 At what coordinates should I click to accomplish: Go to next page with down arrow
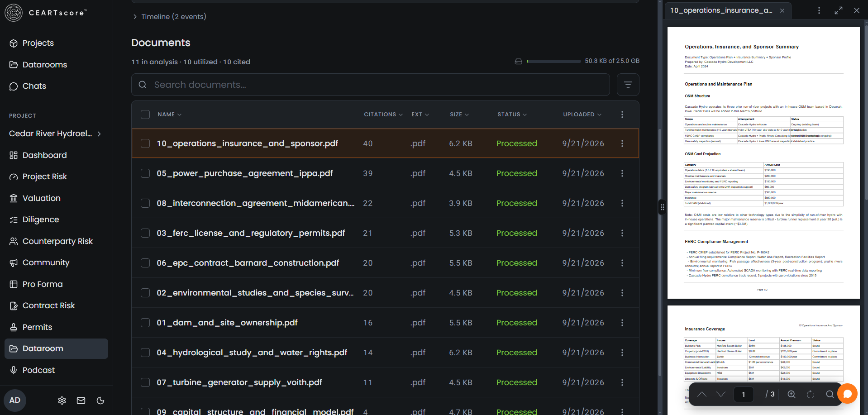[x=721, y=394]
